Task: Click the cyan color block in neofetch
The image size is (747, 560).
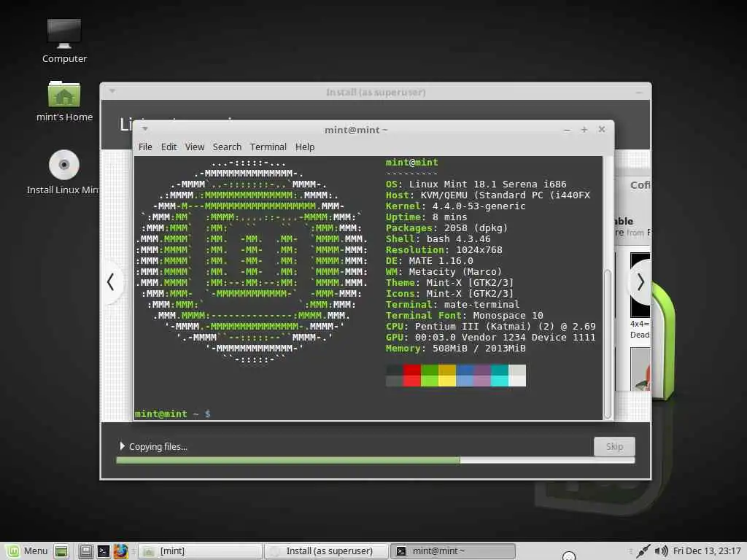Action: pyautogui.click(x=500, y=376)
